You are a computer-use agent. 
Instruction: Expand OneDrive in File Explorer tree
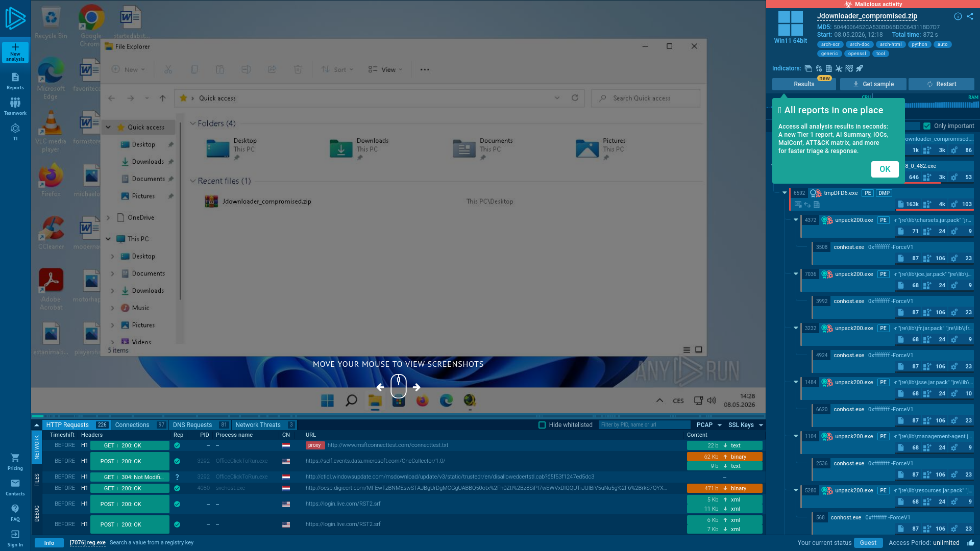pos(108,218)
